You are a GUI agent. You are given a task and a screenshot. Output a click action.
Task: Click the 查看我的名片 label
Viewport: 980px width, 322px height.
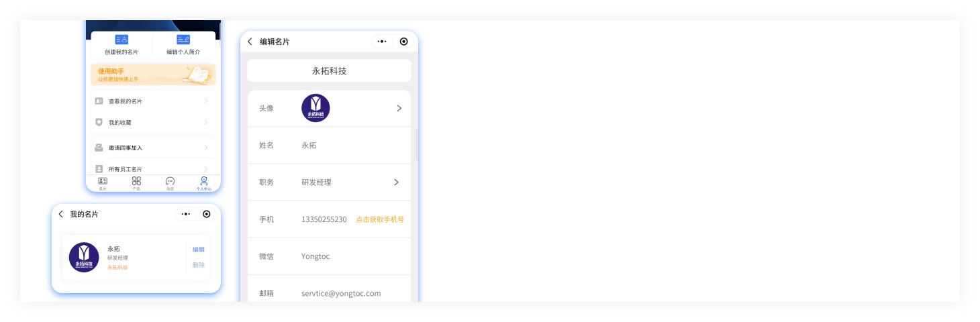click(126, 101)
